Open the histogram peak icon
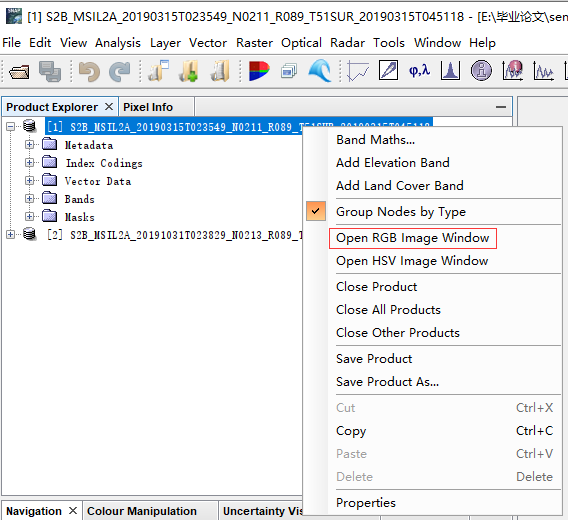The image size is (568, 520). click(x=450, y=70)
